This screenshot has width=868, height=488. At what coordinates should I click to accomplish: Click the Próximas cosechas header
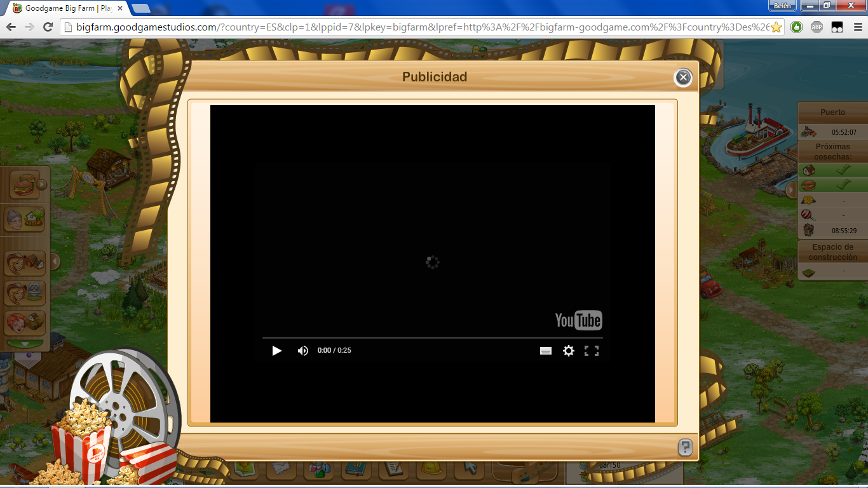(832, 151)
